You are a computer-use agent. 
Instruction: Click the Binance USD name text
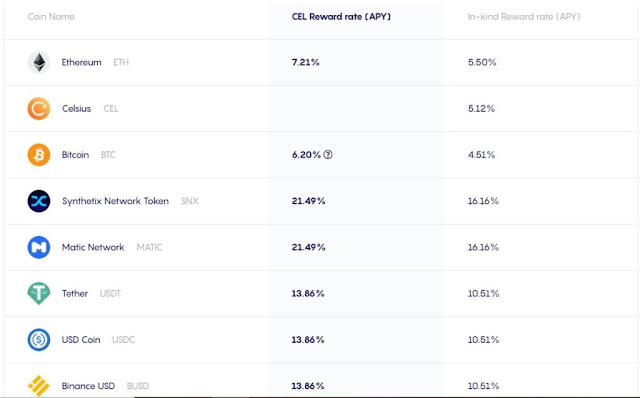point(88,386)
